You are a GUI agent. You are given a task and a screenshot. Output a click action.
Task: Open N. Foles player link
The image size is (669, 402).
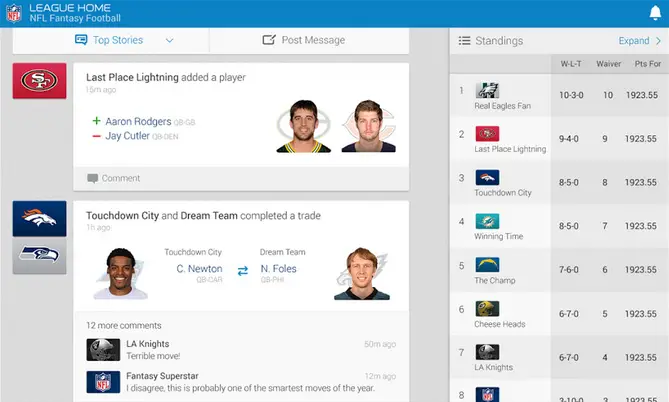[x=278, y=269]
